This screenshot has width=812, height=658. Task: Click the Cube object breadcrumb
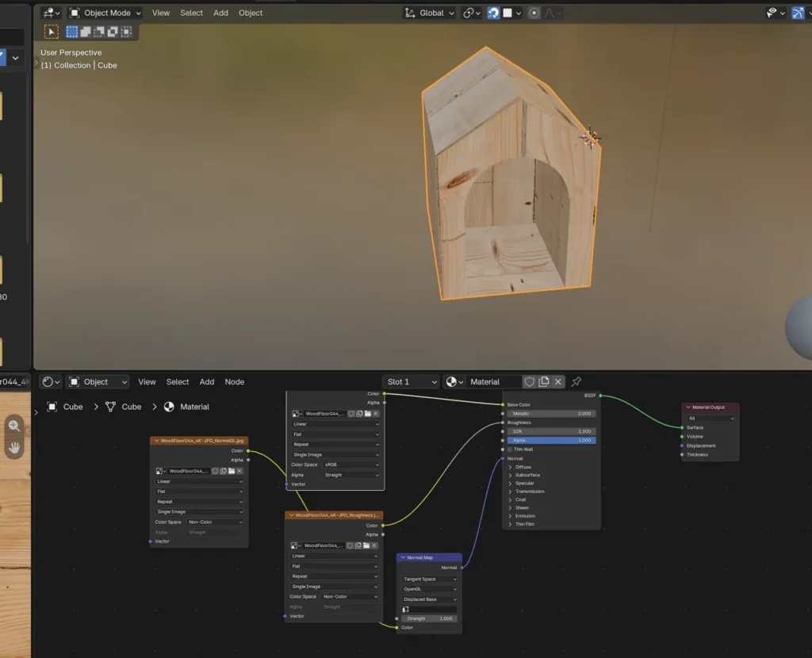click(65, 407)
